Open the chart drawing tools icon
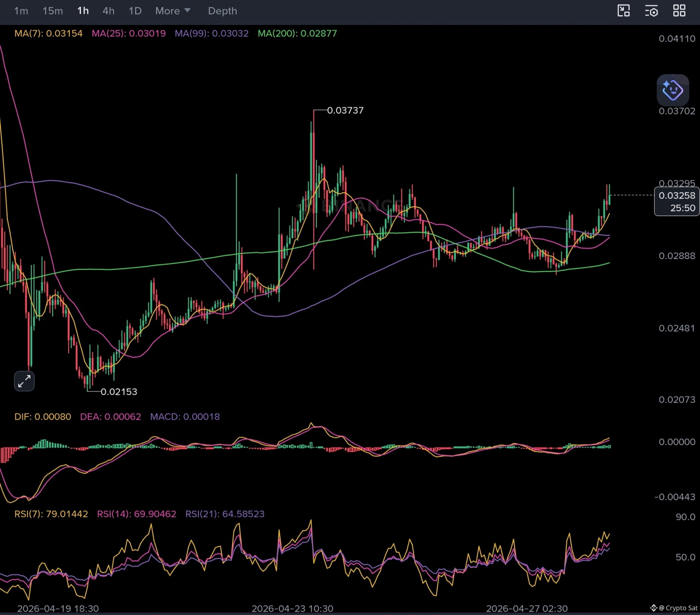Viewport: 700px width, 615px height. coord(624,11)
